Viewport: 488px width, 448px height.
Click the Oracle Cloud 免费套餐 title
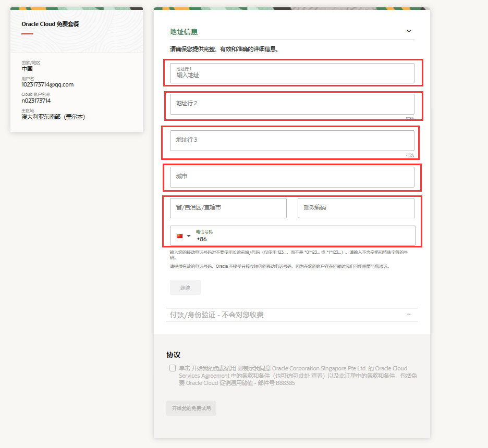tap(50, 24)
